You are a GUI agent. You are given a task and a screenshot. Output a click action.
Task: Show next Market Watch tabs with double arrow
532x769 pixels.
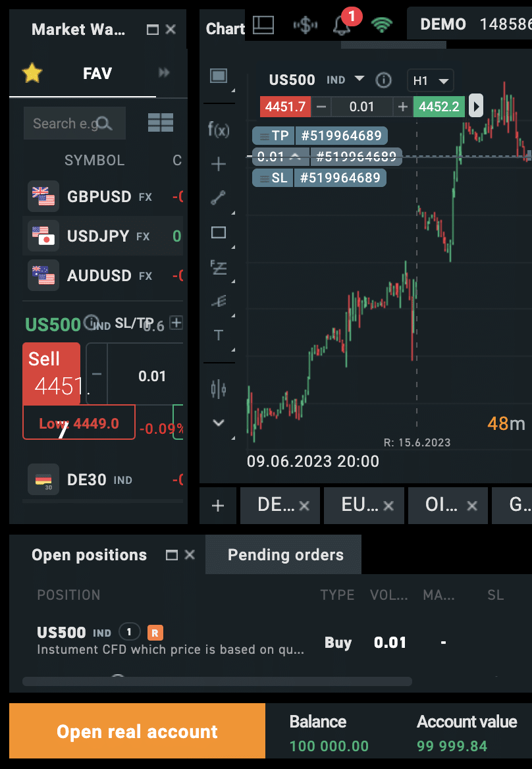click(x=164, y=73)
